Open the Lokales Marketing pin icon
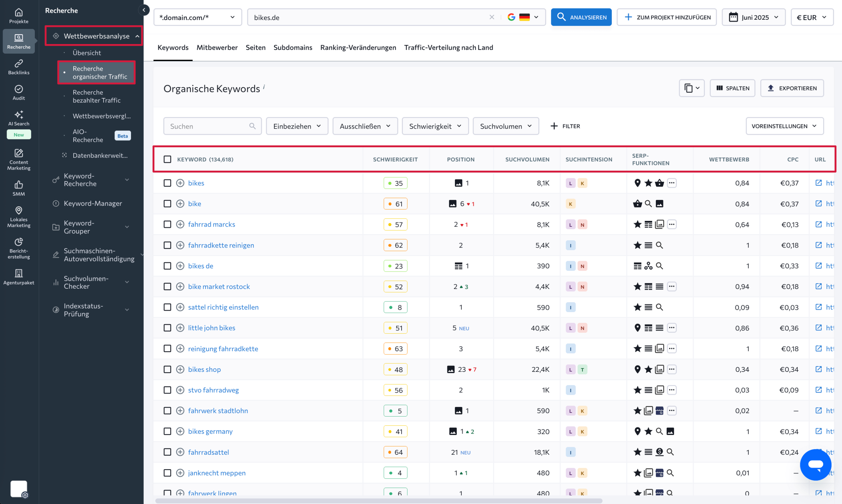Screen dimensions: 842x504 (19, 210)
